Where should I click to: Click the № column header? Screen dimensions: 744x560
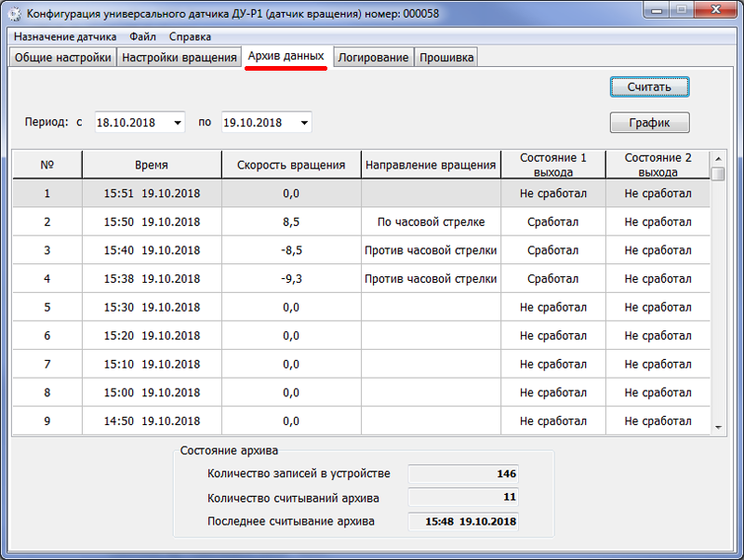pos(47,165)
